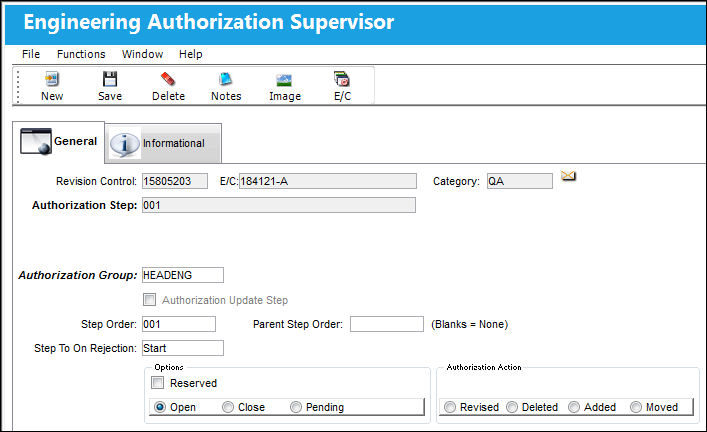Screen dimensions: 707x432
Task: Click the Options group heading
Action: 169,367
